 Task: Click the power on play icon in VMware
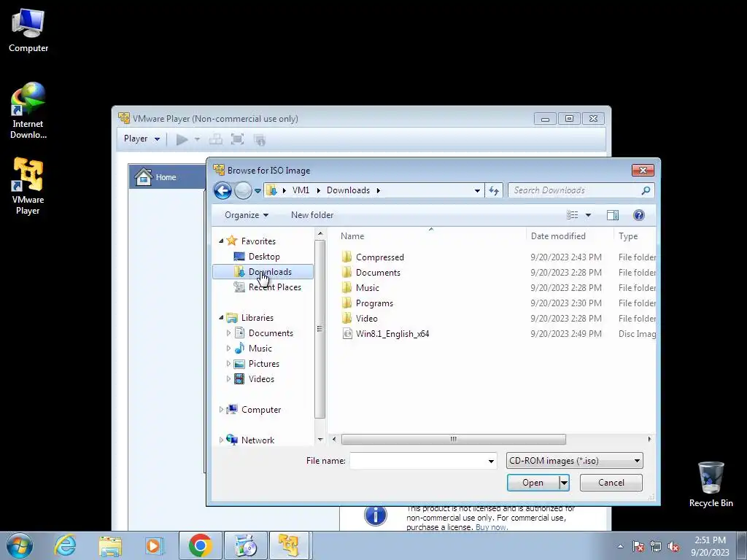click(x=182, y=139)
